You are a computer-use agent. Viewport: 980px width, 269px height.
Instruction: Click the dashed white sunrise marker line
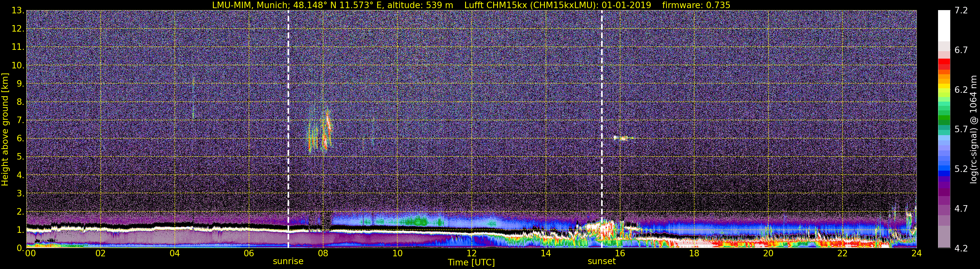pyautogui.click(x=288, y=129)
